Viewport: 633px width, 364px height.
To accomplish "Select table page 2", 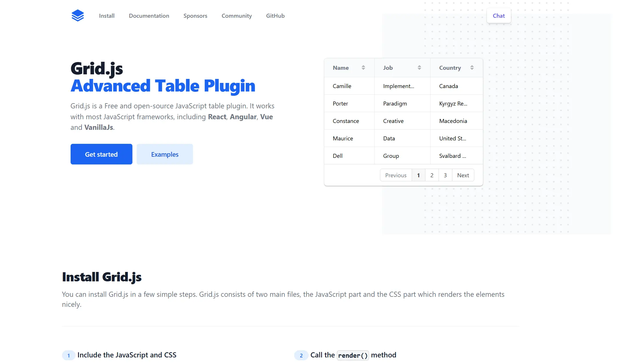I will click(x=432, y=175).
